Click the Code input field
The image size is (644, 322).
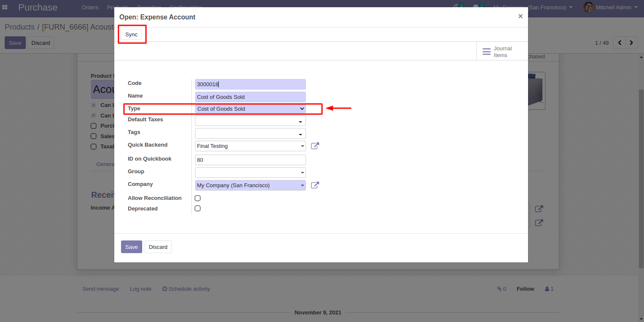[250, 84]
